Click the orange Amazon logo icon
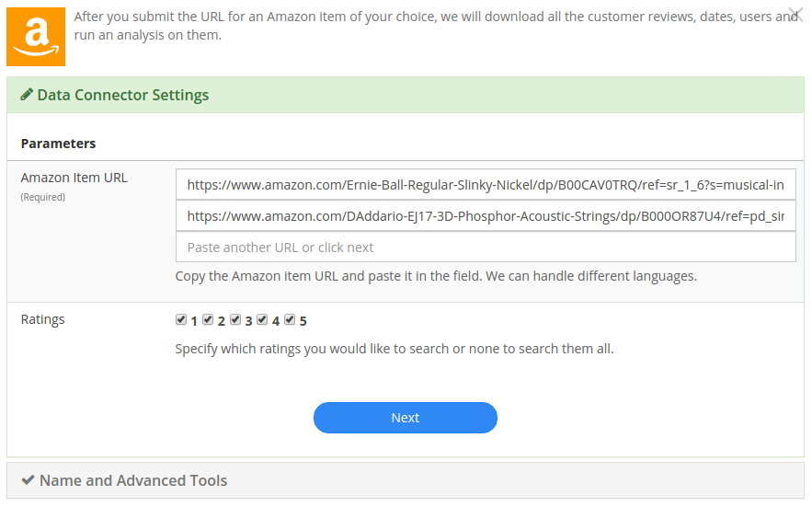812x507 pixels. click(x=36, y=37)
